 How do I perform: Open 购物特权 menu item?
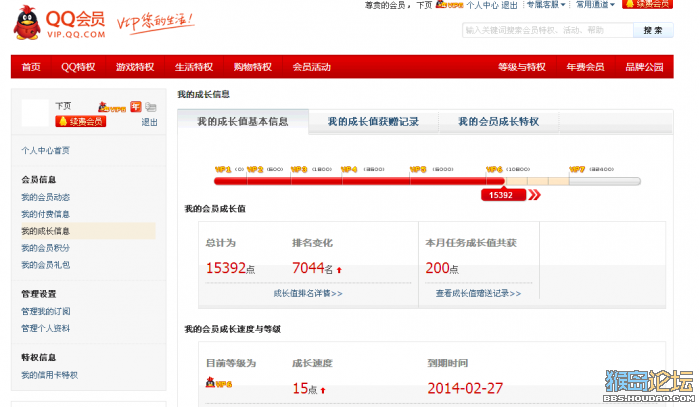(x=253, y=67)
